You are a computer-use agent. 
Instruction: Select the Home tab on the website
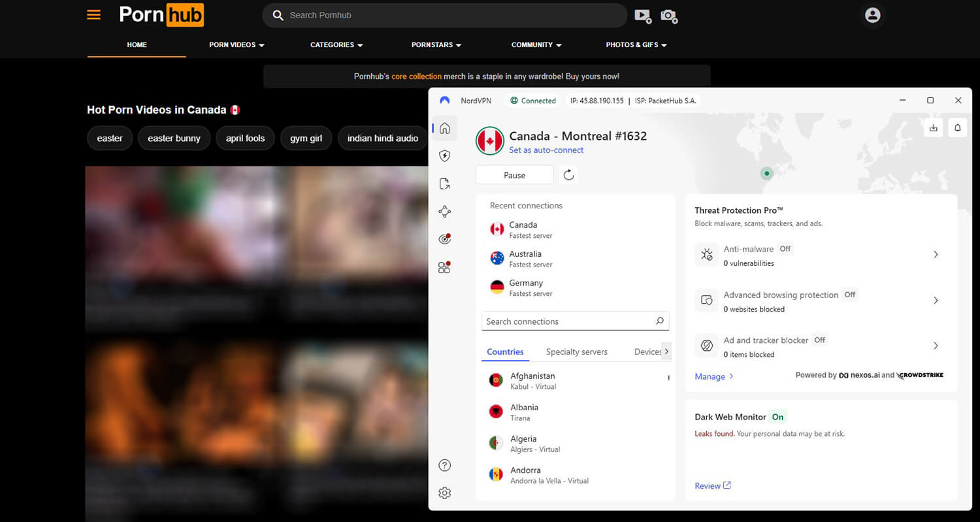tap(137, 45)
